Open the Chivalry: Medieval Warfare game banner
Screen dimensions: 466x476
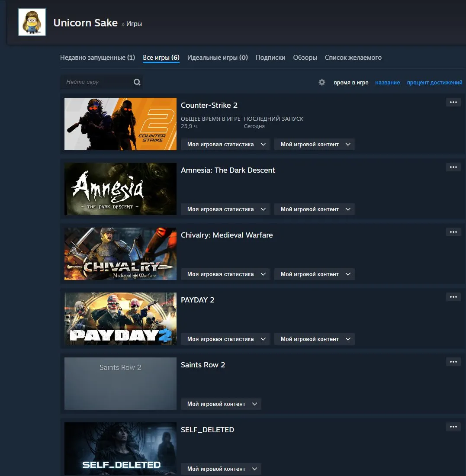[120, 254]
